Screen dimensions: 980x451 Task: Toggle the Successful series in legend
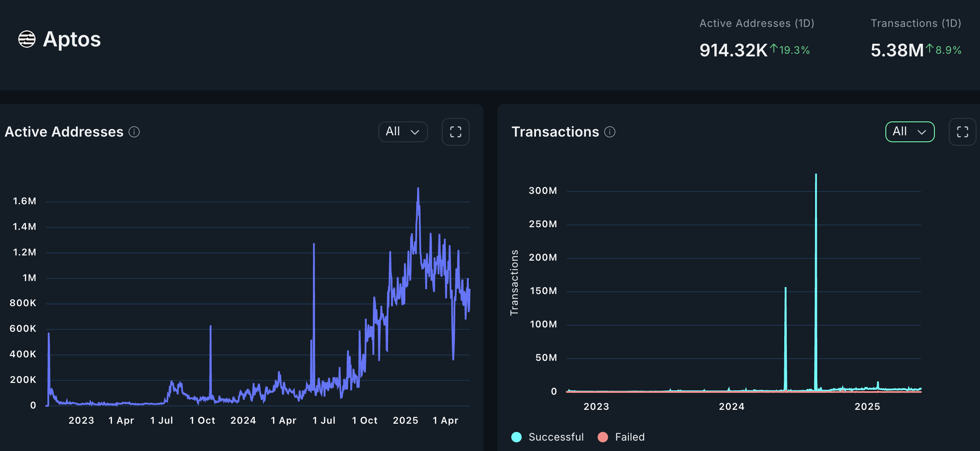click(x=547, y=437)
